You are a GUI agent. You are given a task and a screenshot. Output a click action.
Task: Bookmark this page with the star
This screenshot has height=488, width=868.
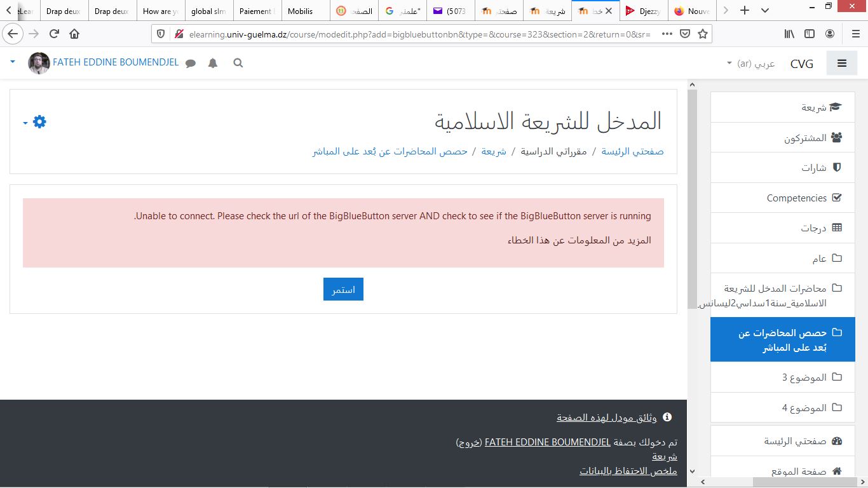click(702, 34)
